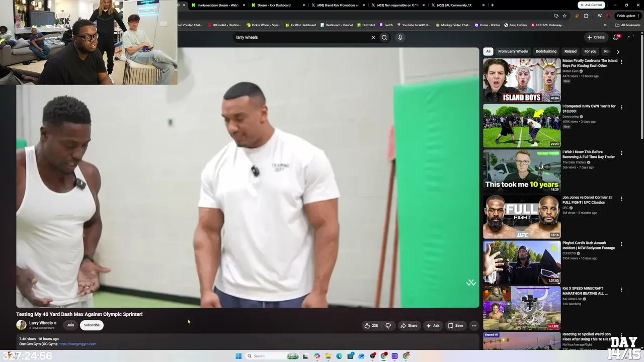Start voice search with the microphone icon
This screenshot has width=644, height=362.
pos(400,37)
